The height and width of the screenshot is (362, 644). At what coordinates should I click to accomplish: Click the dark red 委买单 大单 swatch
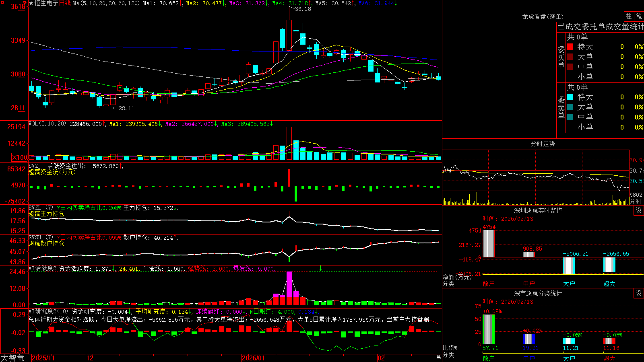click(570, 57)
